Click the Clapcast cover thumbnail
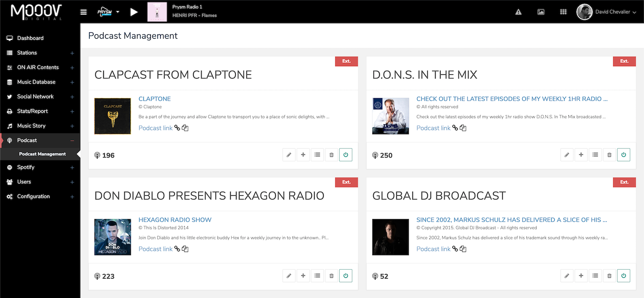644x298 pixels. point(112,116)
